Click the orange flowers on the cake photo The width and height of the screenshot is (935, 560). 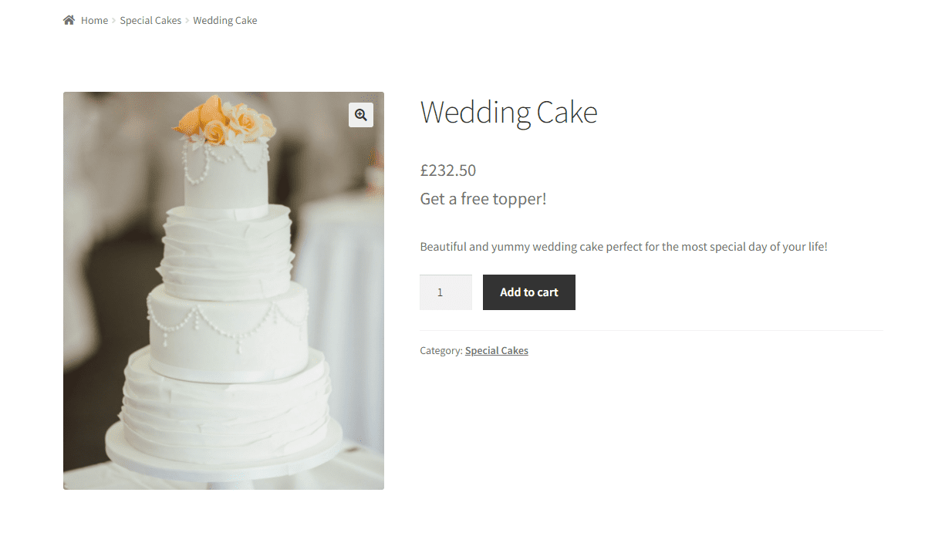point(225,121)
